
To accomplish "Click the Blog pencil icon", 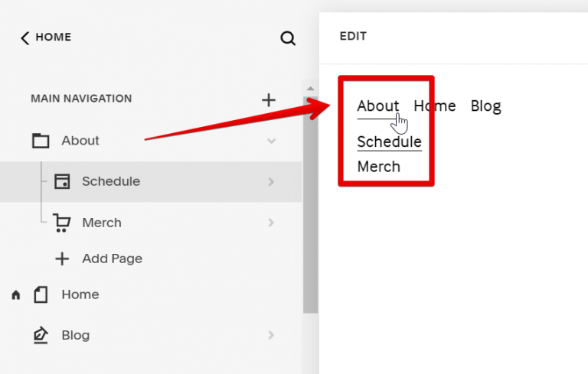I will pos(41,335).
